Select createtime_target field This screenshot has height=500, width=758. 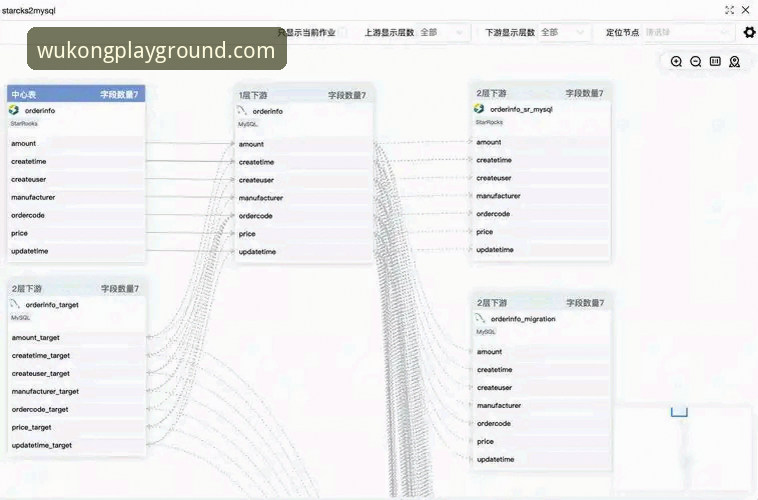[76, 355]
